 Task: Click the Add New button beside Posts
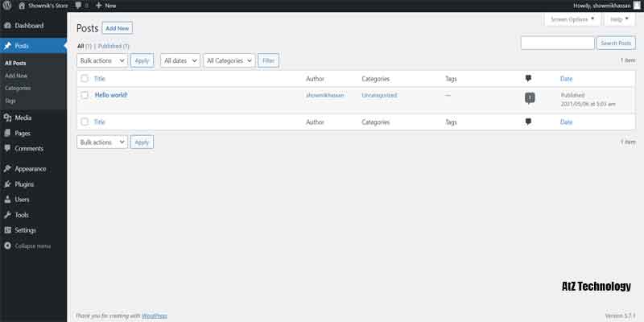point(118,28)
